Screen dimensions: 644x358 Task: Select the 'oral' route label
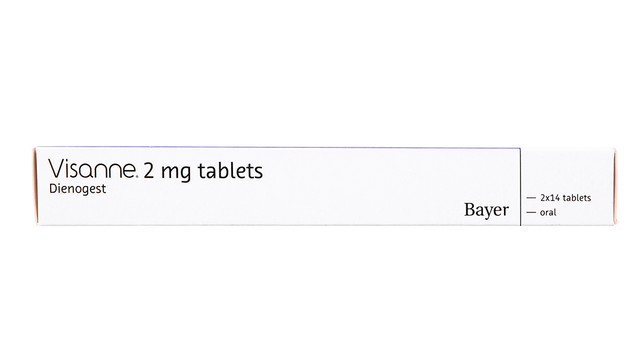pos(547,212)
